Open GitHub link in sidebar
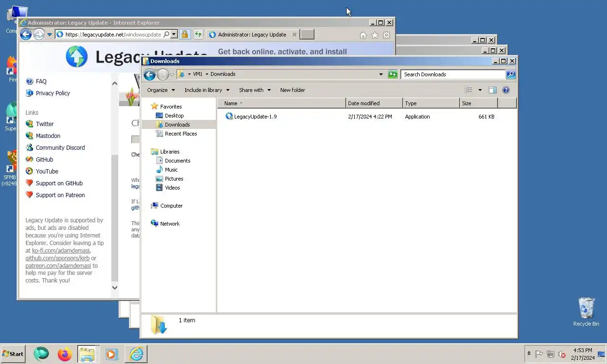Screen dimensions: 607x364 click(45, 160)
